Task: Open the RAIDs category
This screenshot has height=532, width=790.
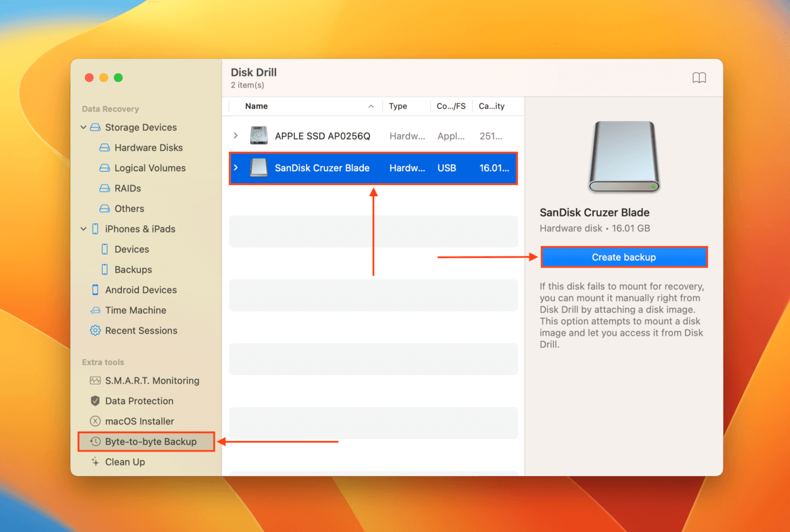Action: [128, 188]
